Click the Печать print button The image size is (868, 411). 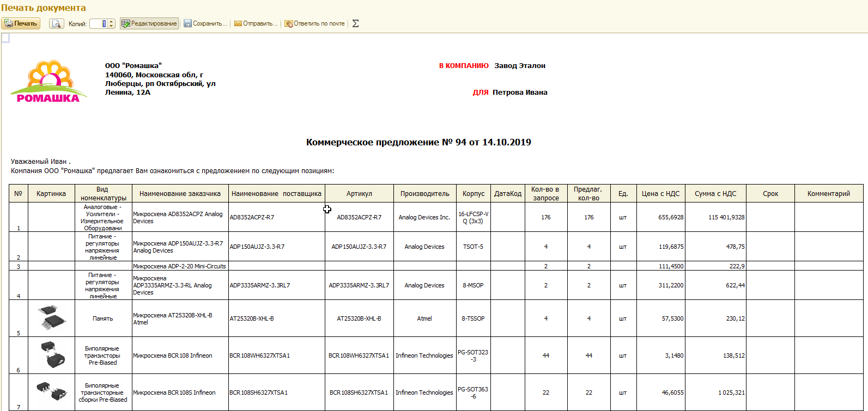(21, 23)
